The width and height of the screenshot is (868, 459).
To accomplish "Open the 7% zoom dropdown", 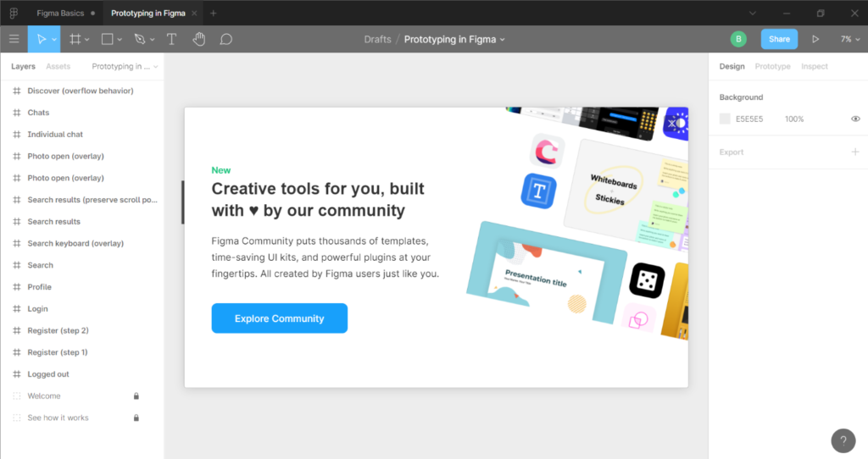I will click(x=850, y=39).
